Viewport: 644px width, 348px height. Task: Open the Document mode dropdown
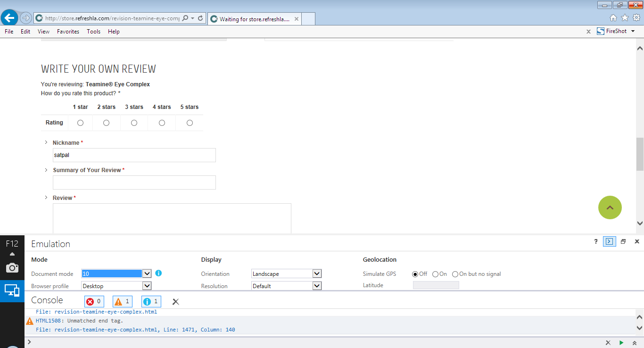click(x=147, y=273)
